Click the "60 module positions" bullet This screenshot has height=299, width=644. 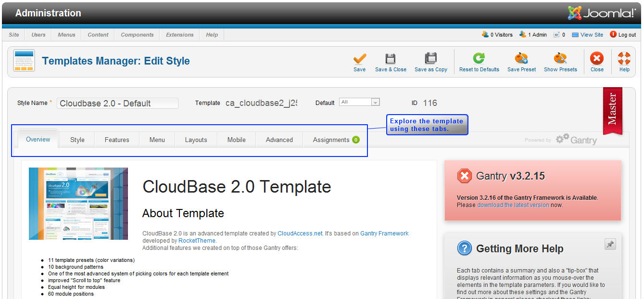coord(71,294)
